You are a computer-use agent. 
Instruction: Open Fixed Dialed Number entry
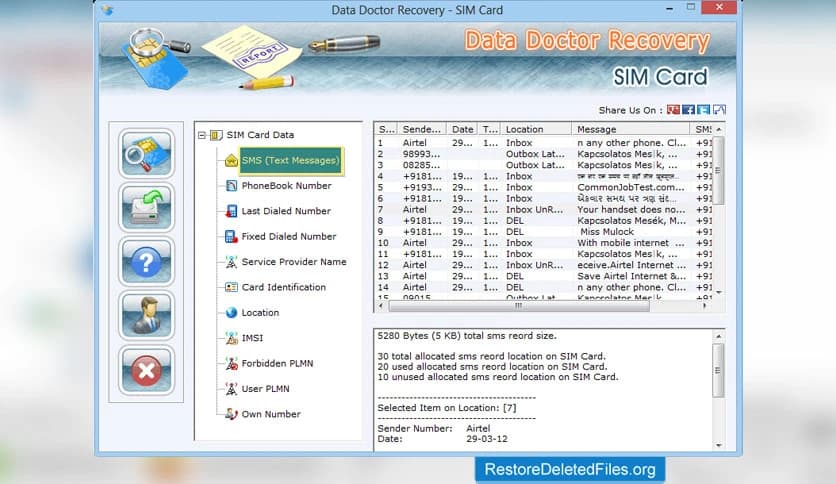tap(288, 236)
